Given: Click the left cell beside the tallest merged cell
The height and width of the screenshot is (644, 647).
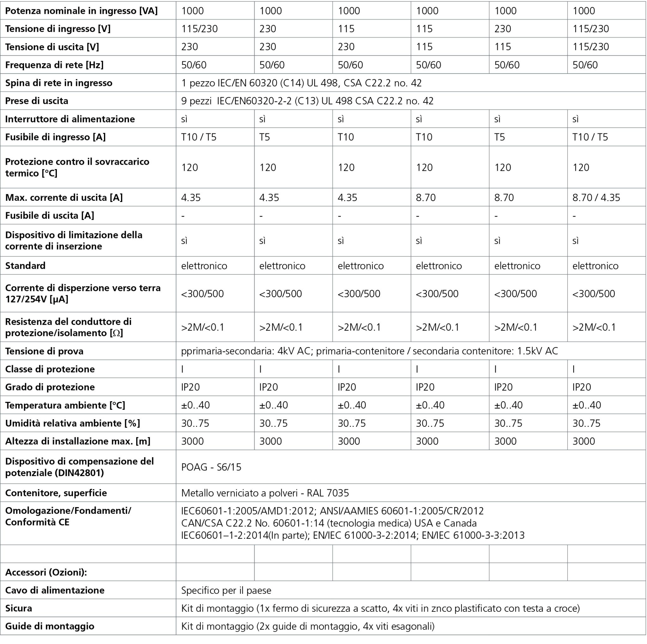Looking at the screenshot, I should coord(88,523).
